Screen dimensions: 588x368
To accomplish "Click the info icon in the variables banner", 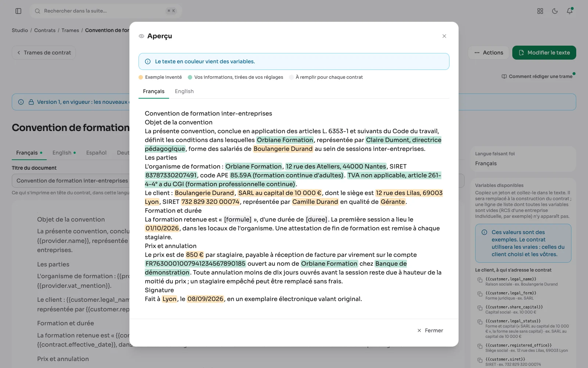I will click(x=148, y=61).
